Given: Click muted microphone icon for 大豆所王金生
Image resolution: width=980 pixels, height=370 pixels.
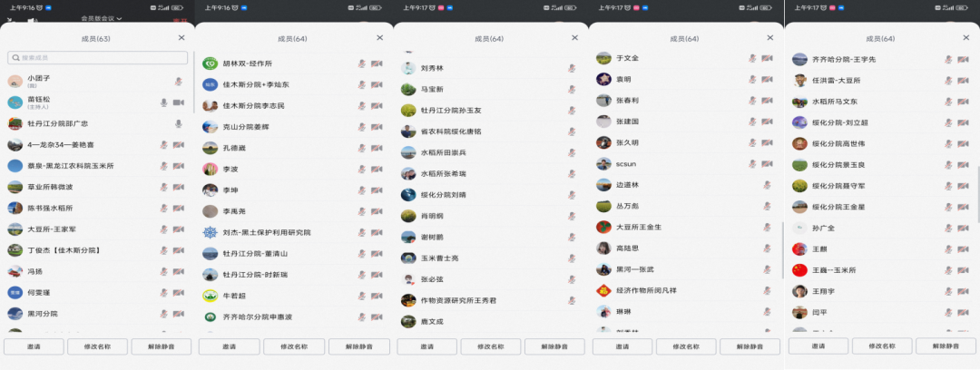Looking at the screenshot, I should (x=767, y=227).
